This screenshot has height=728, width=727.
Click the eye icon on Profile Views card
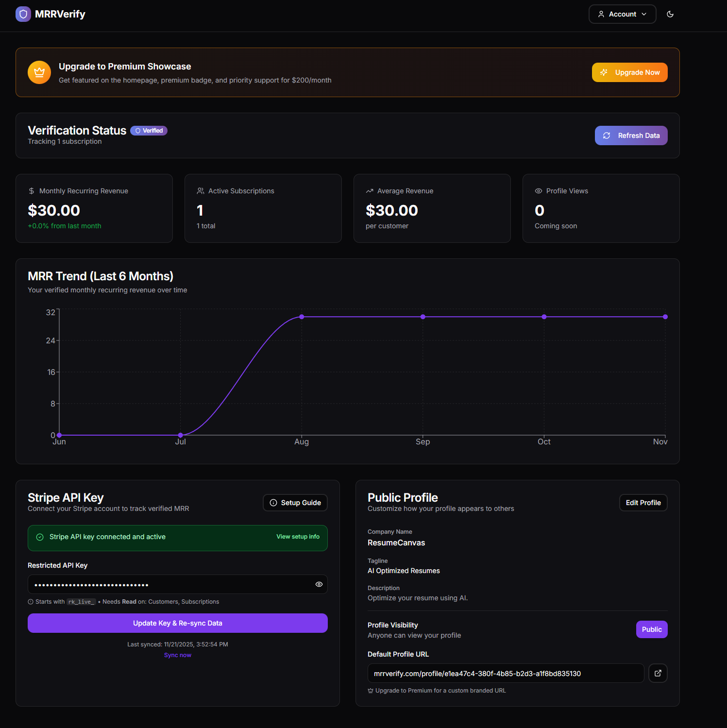pos(539,190)
